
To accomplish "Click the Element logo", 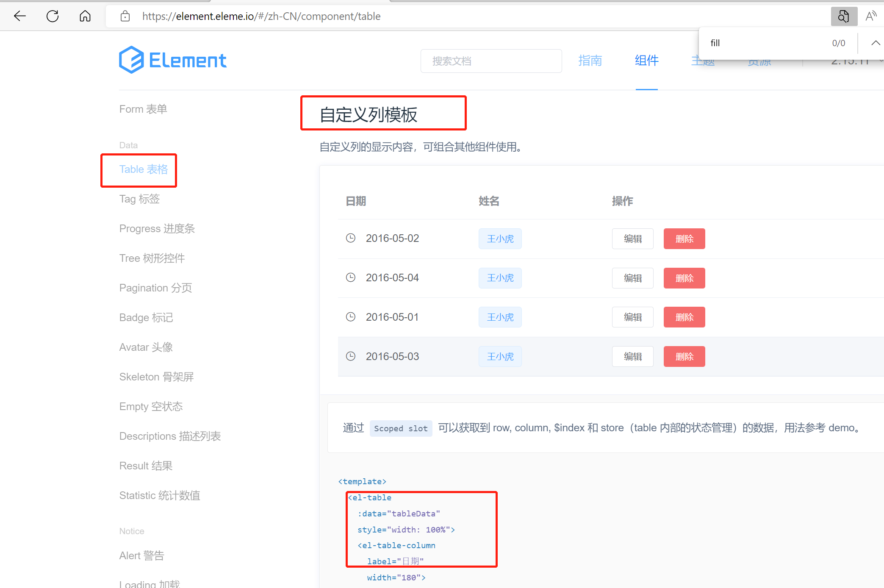I will pyautogui.click(x=172, y=60).
